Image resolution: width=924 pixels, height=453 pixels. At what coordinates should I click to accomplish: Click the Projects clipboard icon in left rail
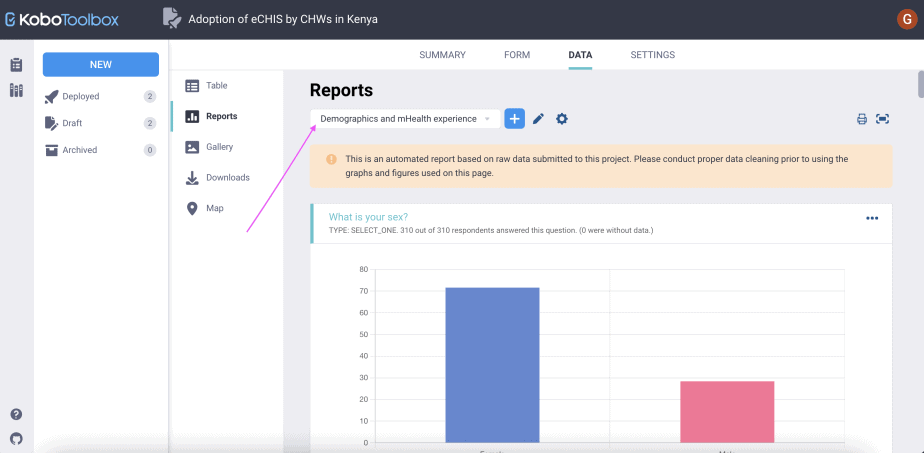[x=16, y=65]
